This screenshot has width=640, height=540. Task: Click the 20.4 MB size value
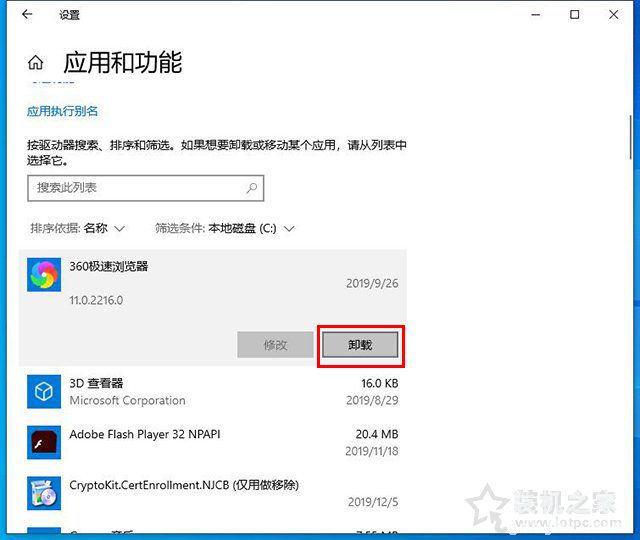pyautogui.click(x=377, y=434)
